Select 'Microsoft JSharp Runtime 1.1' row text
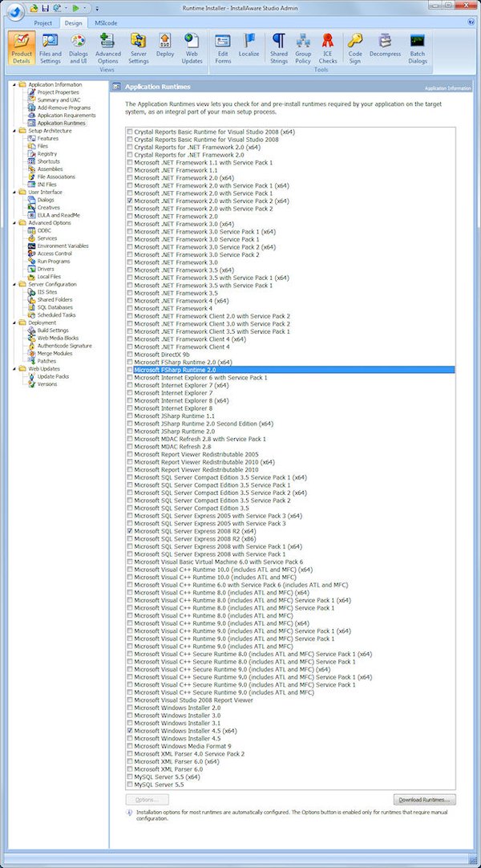The height and width of the screenshot is (868, 481). point(174,416)
